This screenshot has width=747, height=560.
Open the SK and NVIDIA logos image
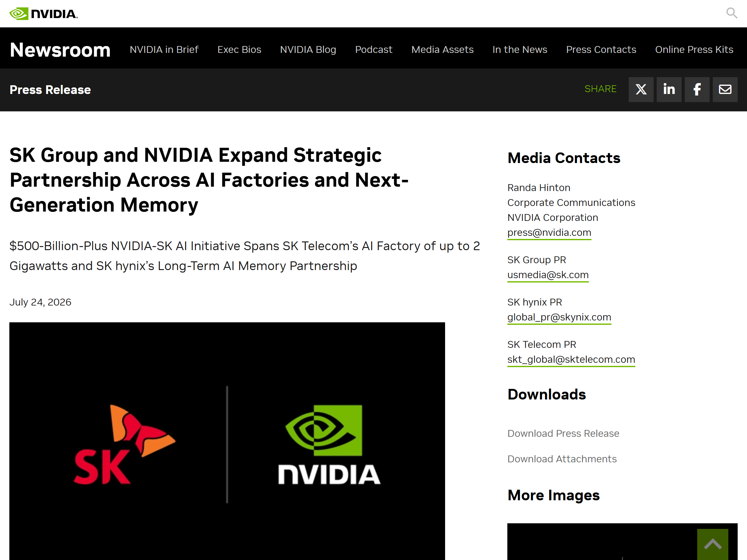pos(227,441)
